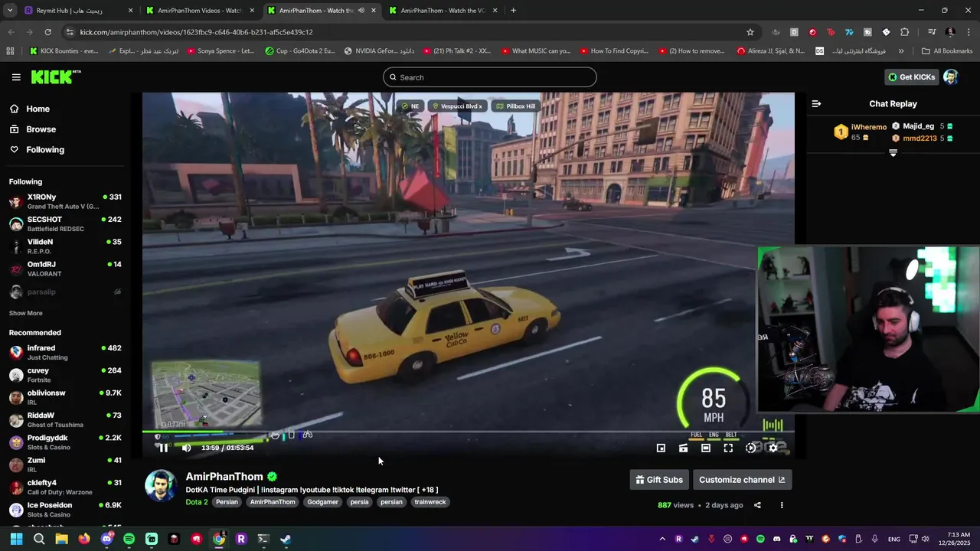Seek on the video progress bar
This screenshot has height=551, width=980.
point(468,432)
